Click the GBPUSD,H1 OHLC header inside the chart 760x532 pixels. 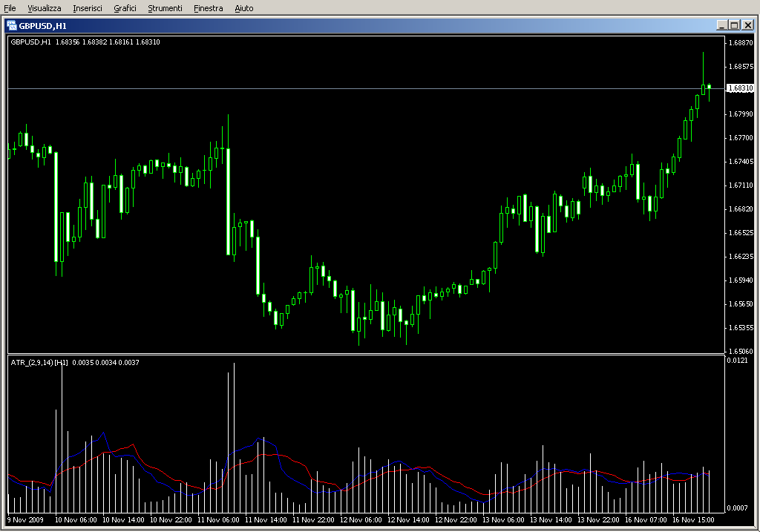click(85, 42)
